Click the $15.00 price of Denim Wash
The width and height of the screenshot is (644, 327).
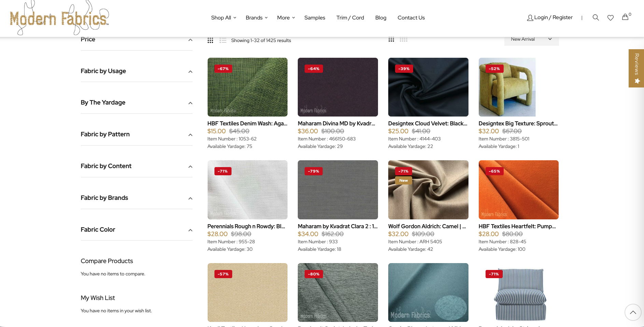pyautogui.click(x=216, y=131)
